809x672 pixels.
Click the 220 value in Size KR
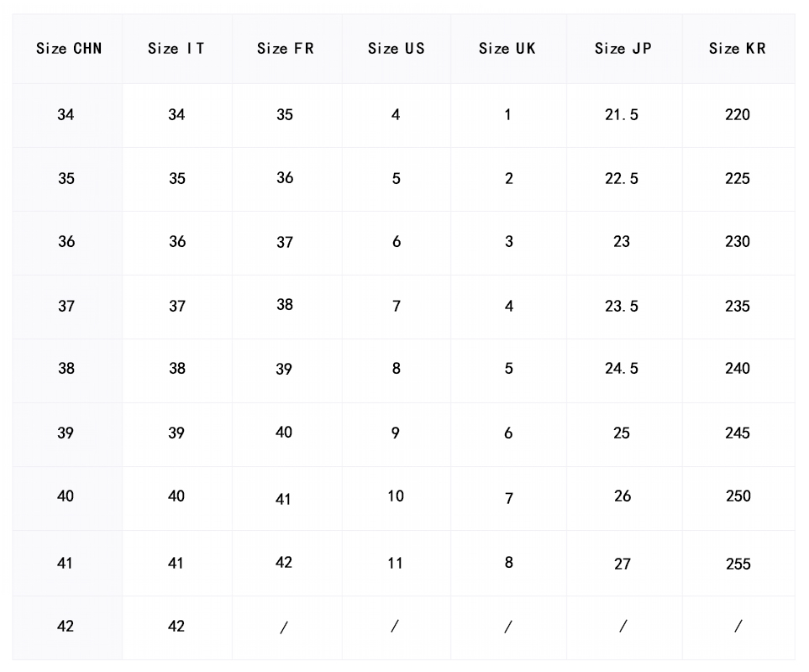(x=738, y=115)
